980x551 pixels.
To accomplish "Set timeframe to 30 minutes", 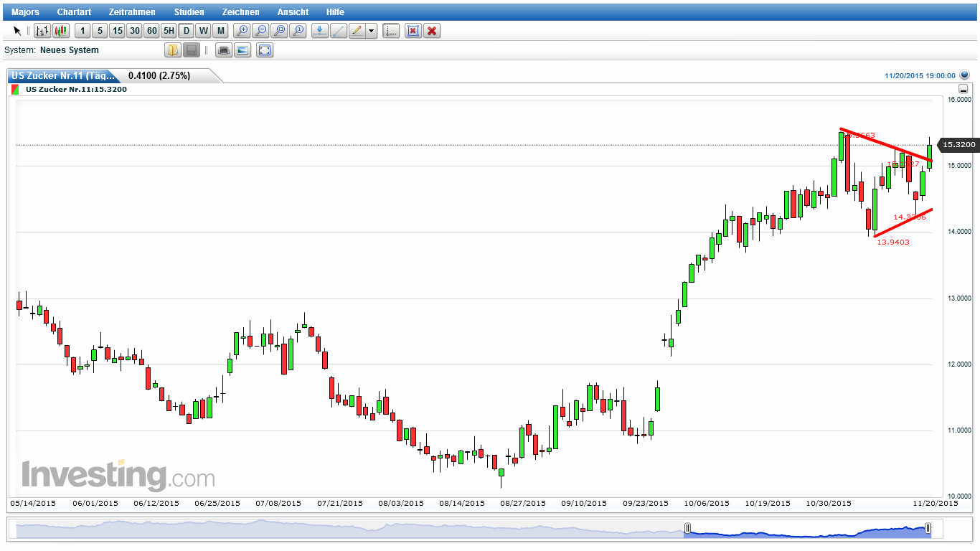I will point(134,31).
